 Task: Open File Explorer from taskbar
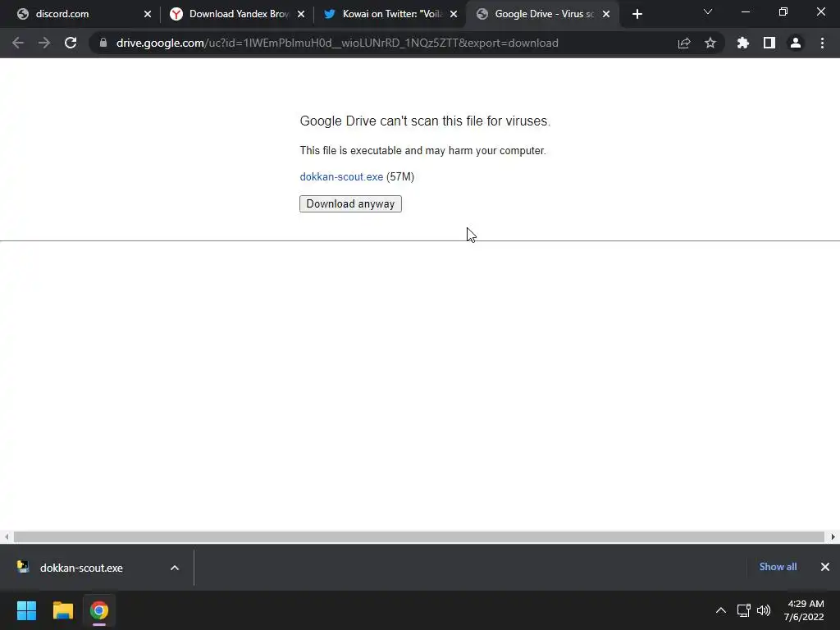[62, 610]
